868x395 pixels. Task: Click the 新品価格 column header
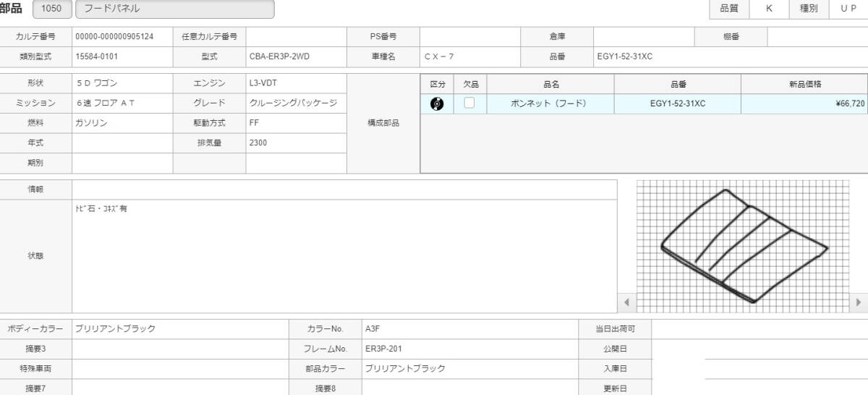click(x=804, y=84)
